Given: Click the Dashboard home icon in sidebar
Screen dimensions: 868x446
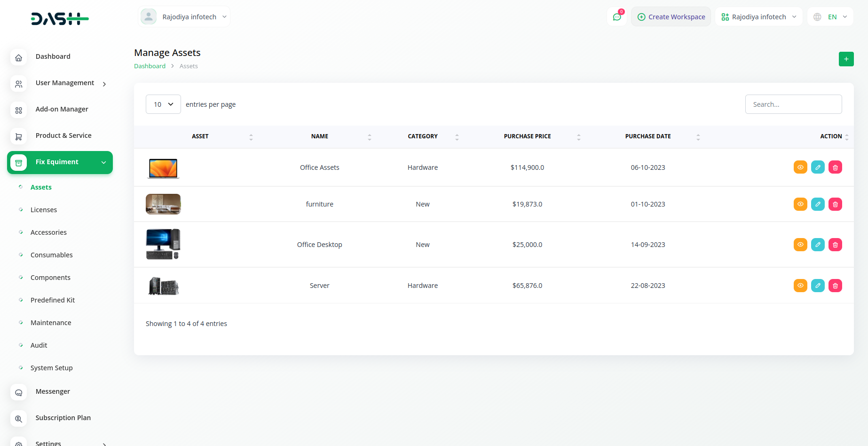Looking at the screenshot, I should pyautogui.click(x=18, y=58).
